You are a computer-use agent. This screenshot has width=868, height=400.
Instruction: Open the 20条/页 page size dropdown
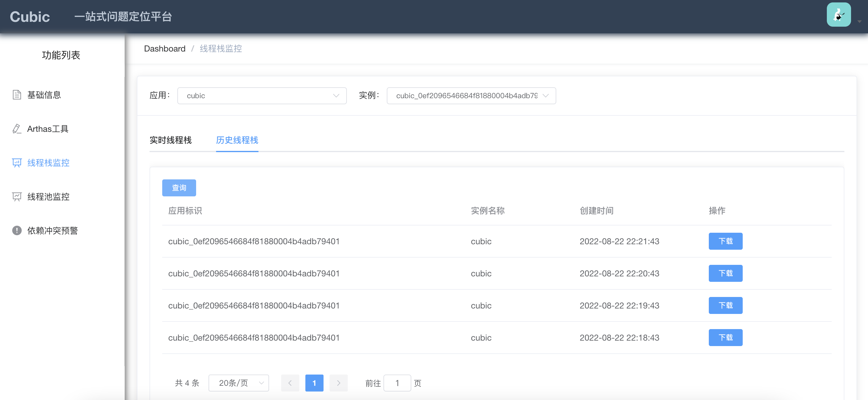coord(238,383)
